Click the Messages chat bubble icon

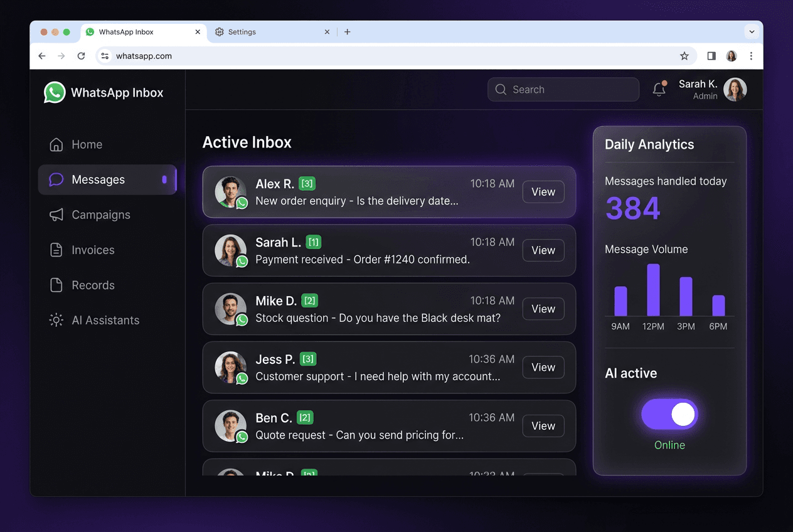coord(56,179)
